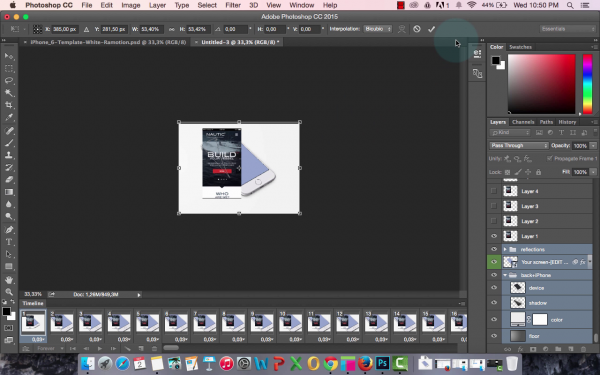Viewport: 600px width, 375px height.
Task: Select the Horizontal Type tool
Action: click(x=9, y=242)
